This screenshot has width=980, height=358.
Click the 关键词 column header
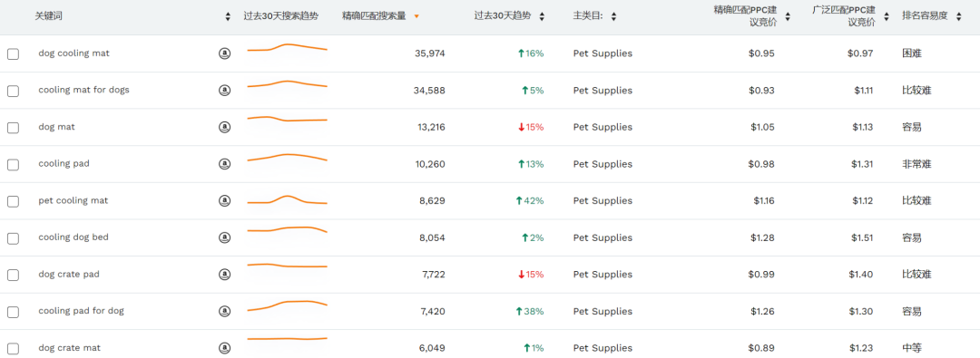[48, 16]
